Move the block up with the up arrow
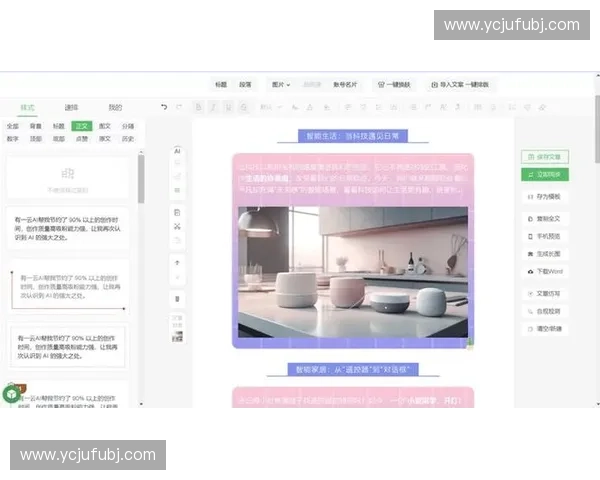 [x=177, y=263]
